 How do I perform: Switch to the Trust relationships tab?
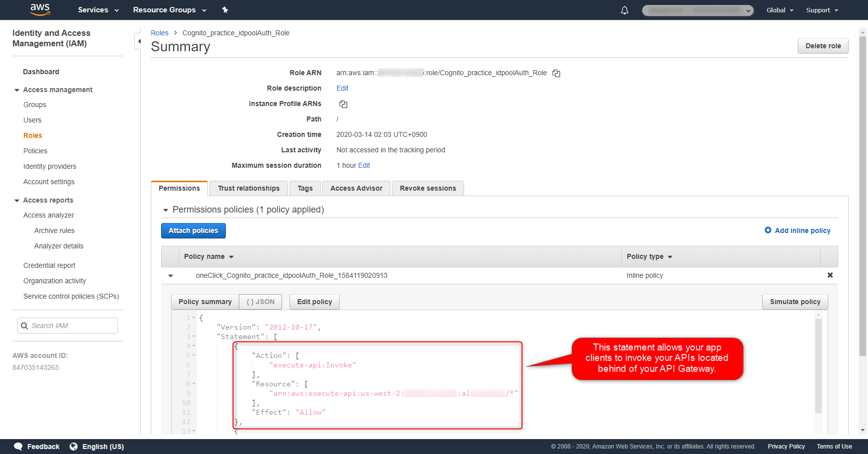pos(249,188)
